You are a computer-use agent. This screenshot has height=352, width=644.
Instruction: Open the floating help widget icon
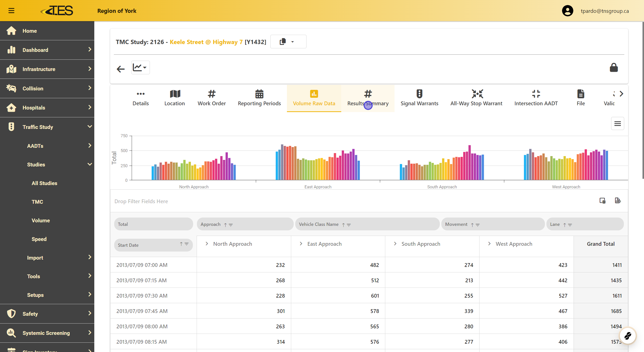click(627, 336)
